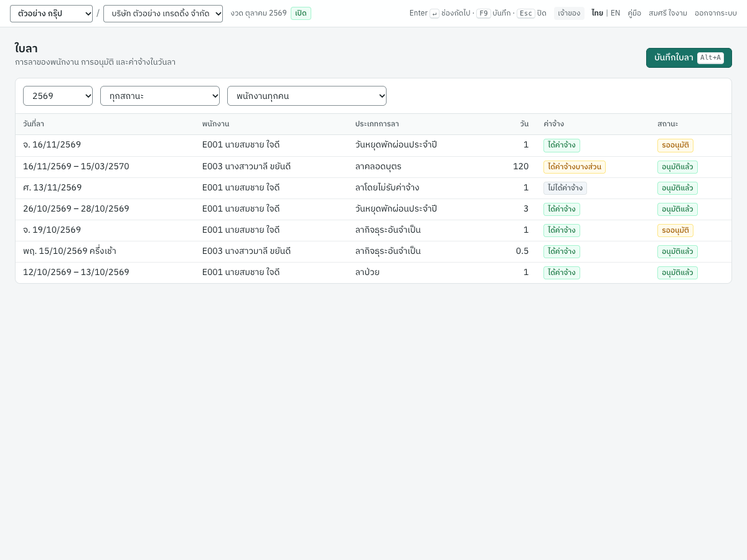Screen dimensions: 747x560
Task: Click the งวด ตุลาคม 2569 period label
Action: click(x=258, y=13)
